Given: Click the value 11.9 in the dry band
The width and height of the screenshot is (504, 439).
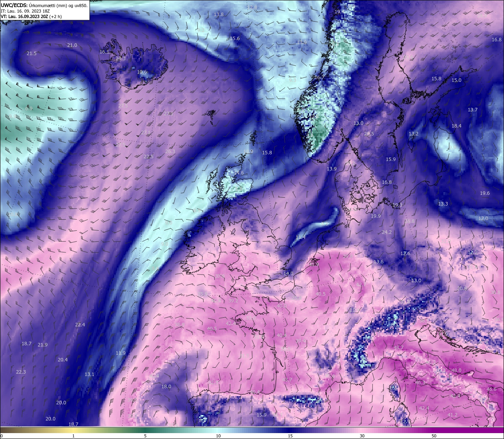Looking at the screenshot, I should (x=120, y=353).
